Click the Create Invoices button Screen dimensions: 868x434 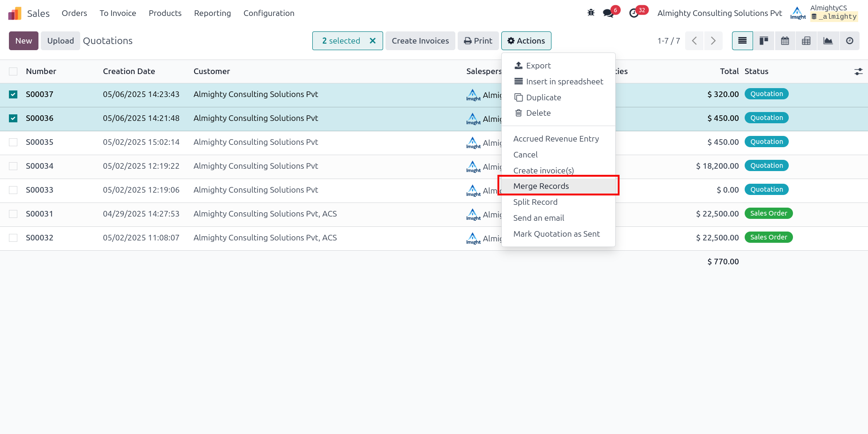(x=420, y=41)
